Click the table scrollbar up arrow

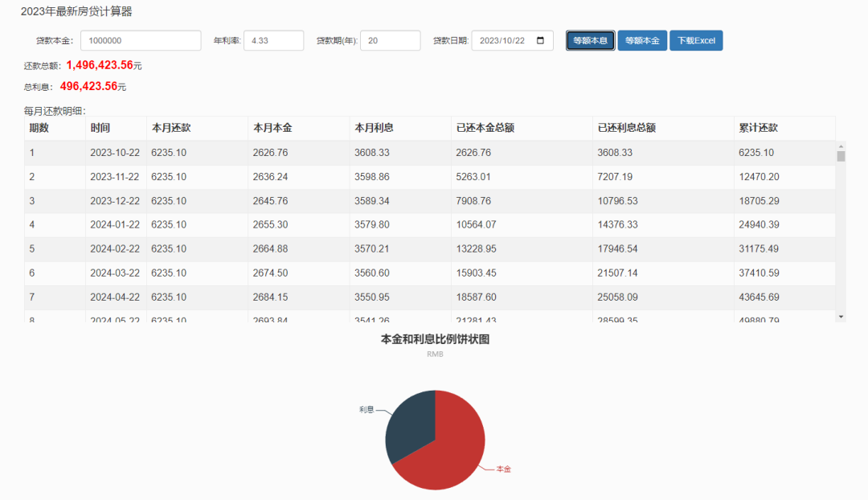(841, 146)
